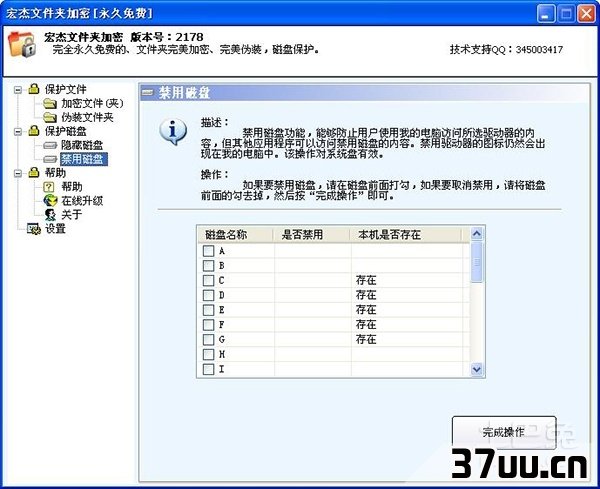
Task: Click the blue info bubble icon
Action: (x=173, y=132)
